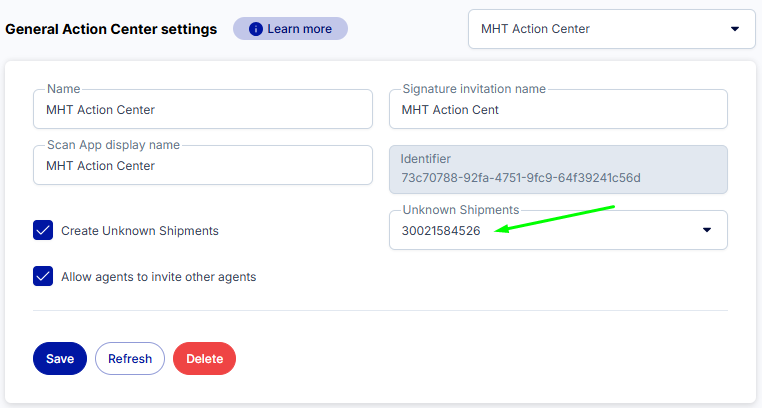Open the MHT Action Center dropdown

click(x=611, y=29)
